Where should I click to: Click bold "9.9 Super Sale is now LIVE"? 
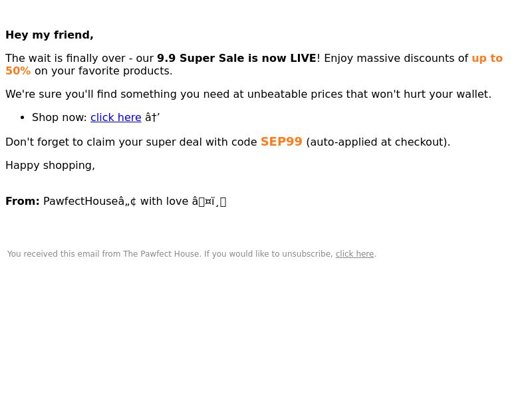237,58
